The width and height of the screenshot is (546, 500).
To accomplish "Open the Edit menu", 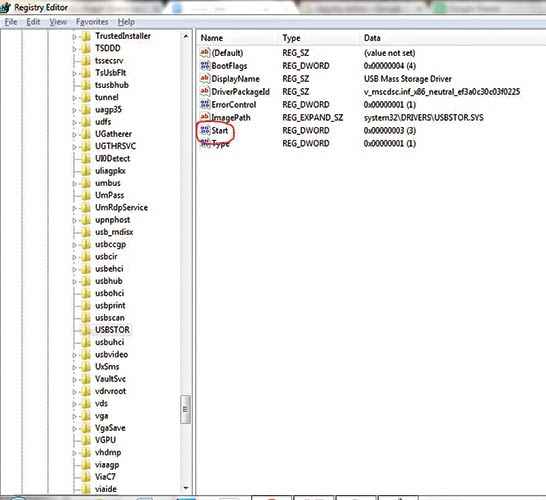I will click(x=33, y=22).
